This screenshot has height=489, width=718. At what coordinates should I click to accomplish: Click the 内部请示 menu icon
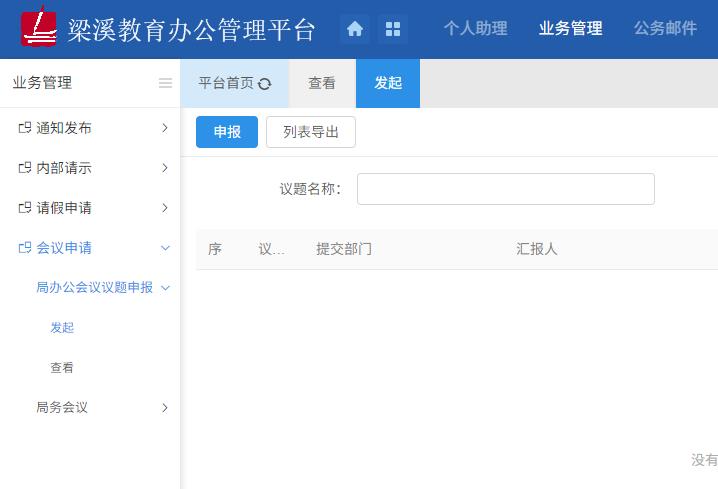25,168
